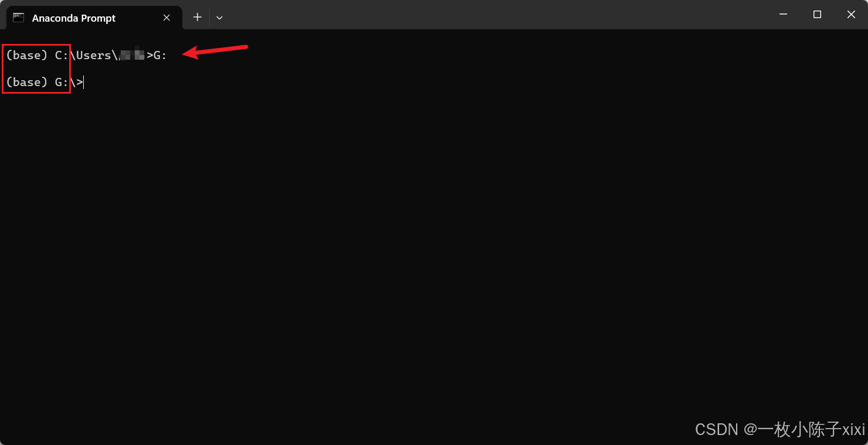
Task: Click the empty title bar area
Action: point(492,15)
